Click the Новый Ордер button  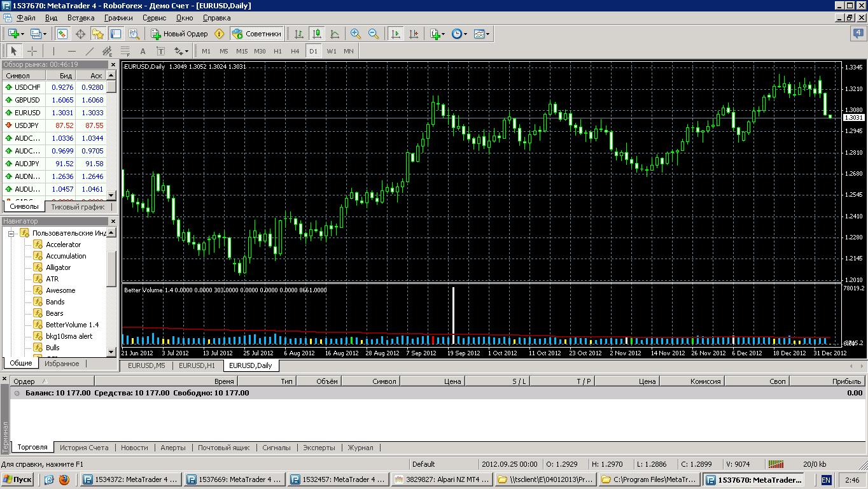(179, 34)
